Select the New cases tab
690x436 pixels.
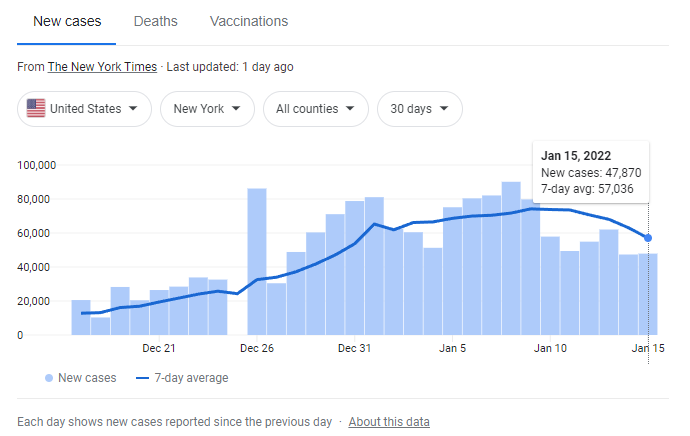(x=67, y=21)
